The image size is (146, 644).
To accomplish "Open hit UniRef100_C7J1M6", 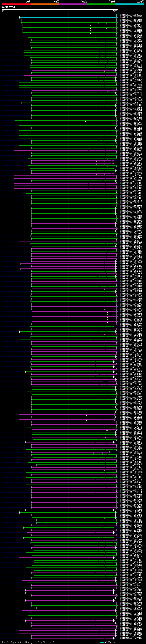I will coord(131,88).
